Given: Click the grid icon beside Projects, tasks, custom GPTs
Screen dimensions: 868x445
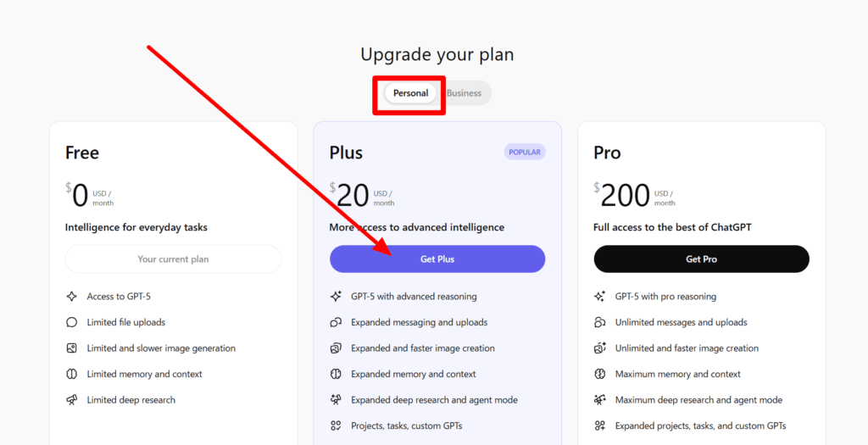Looking at the screenshot, I should pos(336,426).
